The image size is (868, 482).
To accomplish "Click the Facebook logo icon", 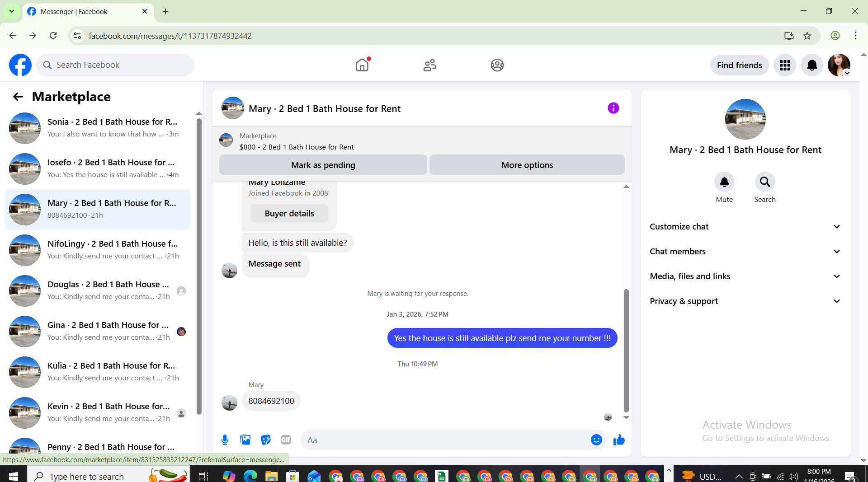I will pos(20,65).
